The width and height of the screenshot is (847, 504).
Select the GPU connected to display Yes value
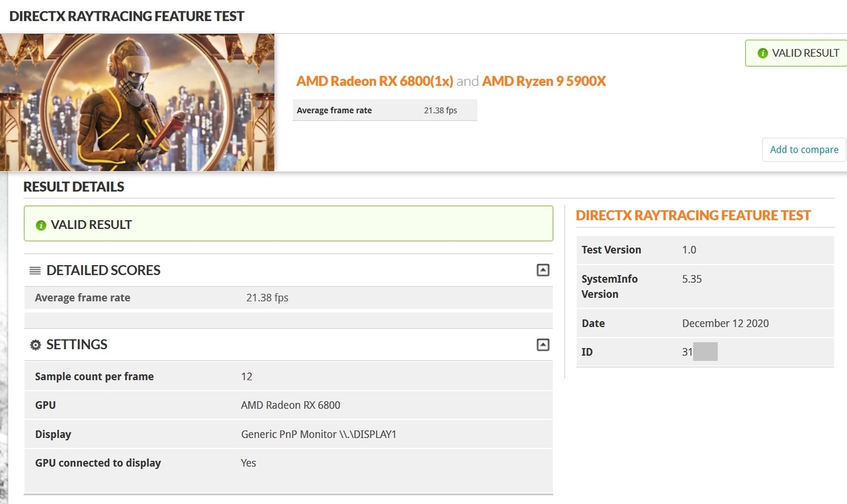pos(248,463)
